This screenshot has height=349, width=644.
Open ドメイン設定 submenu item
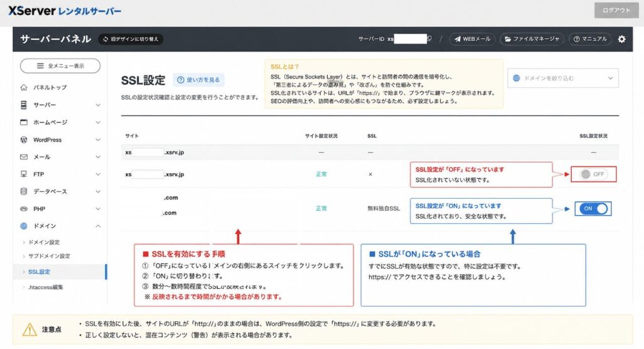tap(44, 242)
